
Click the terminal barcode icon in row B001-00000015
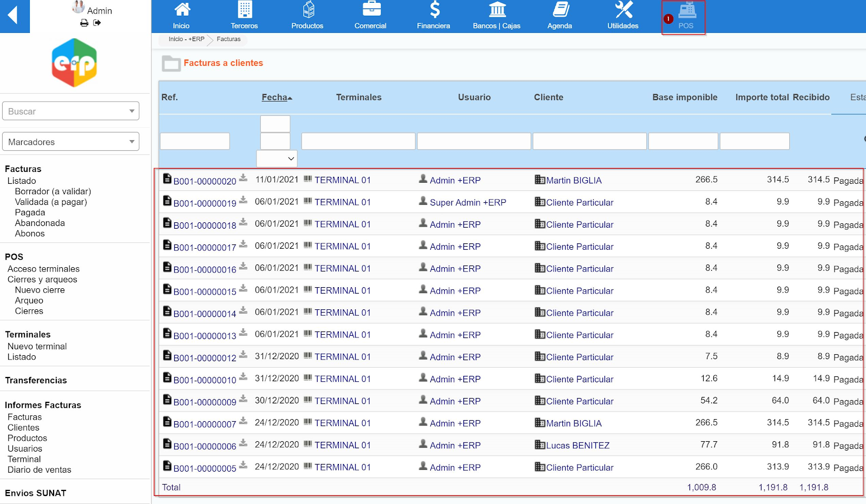(x=307, y=289)
